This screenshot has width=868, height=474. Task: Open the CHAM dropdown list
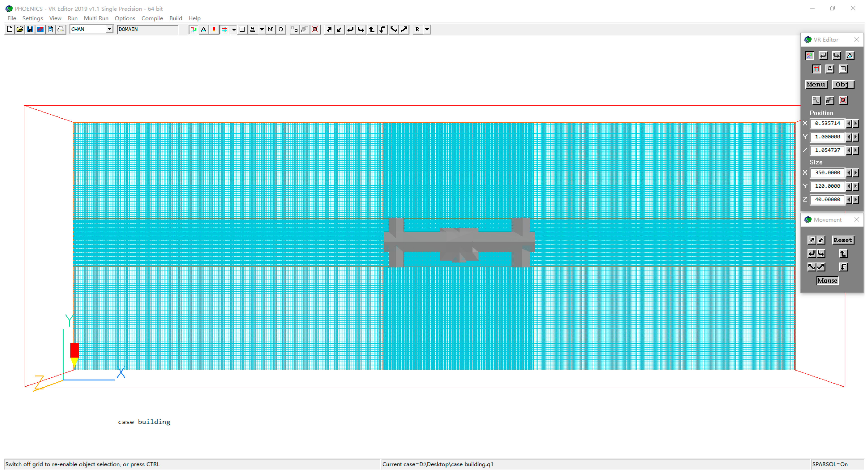[109, 29]
